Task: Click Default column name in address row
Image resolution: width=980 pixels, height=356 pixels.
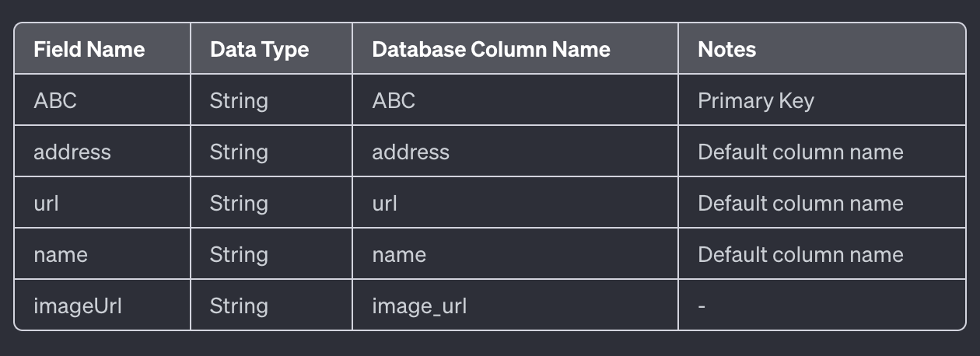Action: tap(800, 152)
